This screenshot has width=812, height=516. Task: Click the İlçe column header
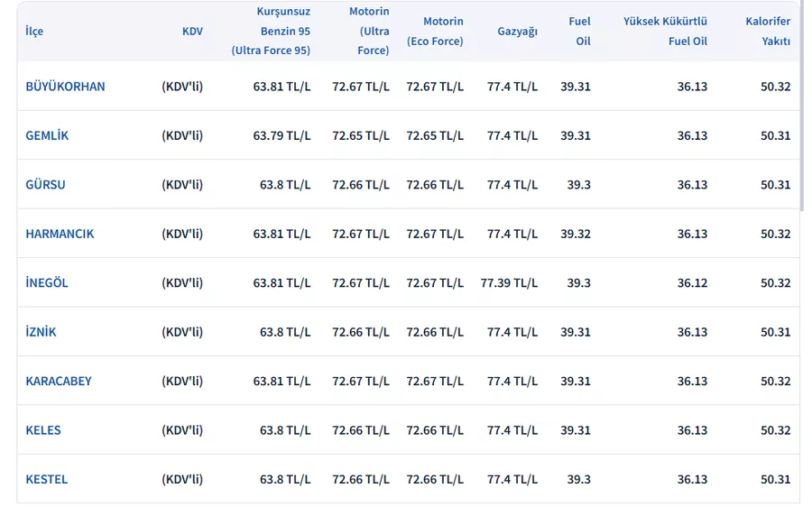tap(34, 31)
